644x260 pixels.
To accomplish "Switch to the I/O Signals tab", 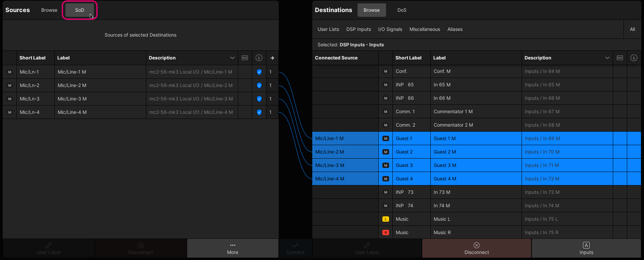I will pos(390,29).
